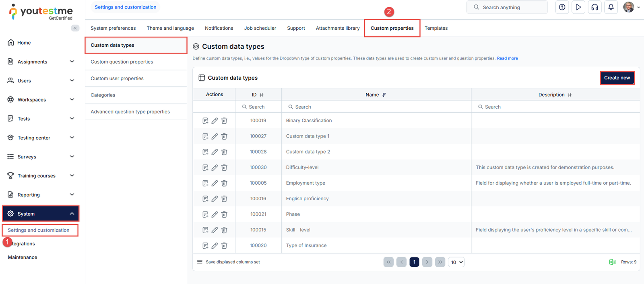Click the Create new button
The image size is (644, 284).
coord(617,78)
